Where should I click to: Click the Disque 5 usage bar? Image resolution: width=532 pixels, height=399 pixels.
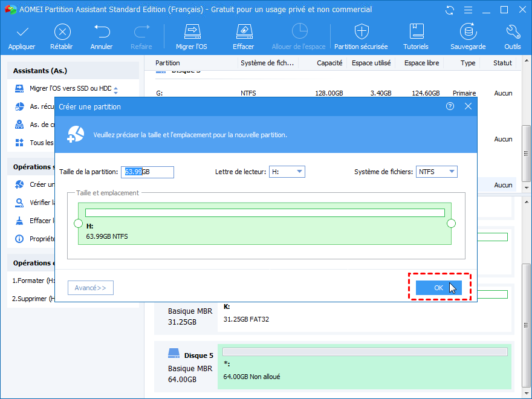(x=365, y=352)
